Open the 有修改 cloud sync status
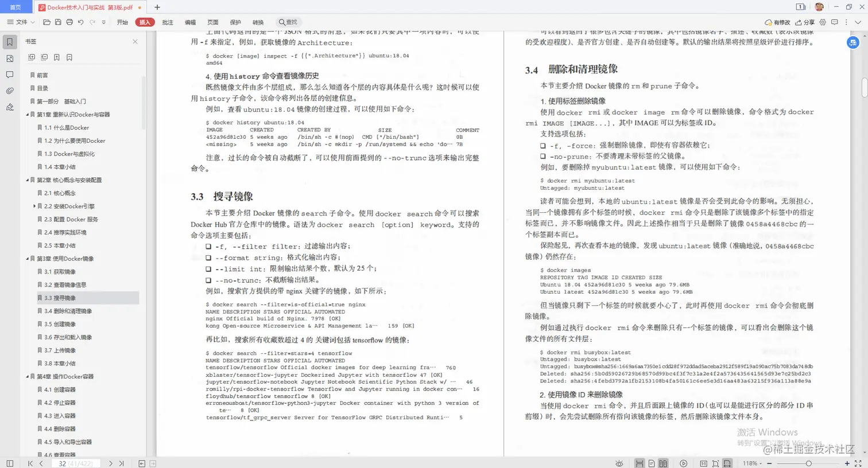This screenshot has height=468, width=868. (x=778, y=22)
